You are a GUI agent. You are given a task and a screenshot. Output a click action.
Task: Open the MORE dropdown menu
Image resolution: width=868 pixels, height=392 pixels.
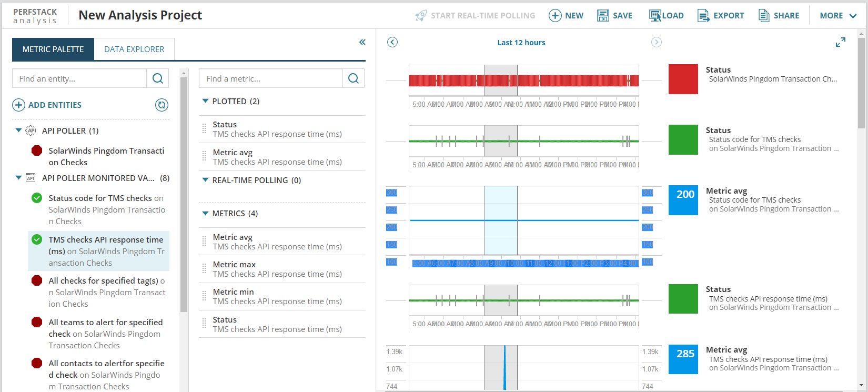click(838, 15)
